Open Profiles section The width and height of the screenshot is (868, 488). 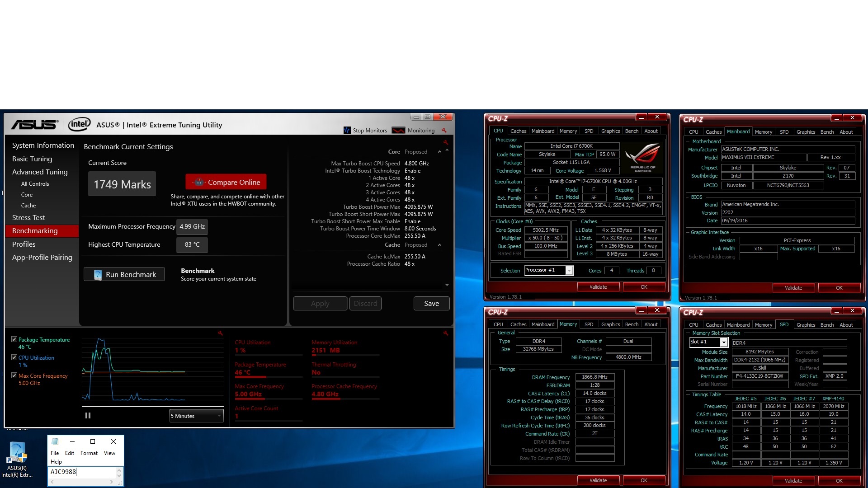click(x=24, y=244)
